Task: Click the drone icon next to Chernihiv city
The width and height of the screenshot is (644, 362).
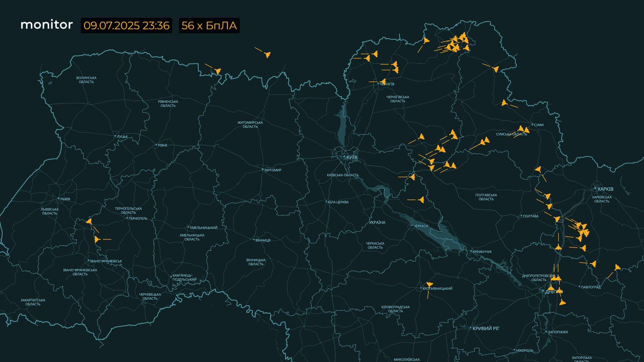Action: coord(383,82)
